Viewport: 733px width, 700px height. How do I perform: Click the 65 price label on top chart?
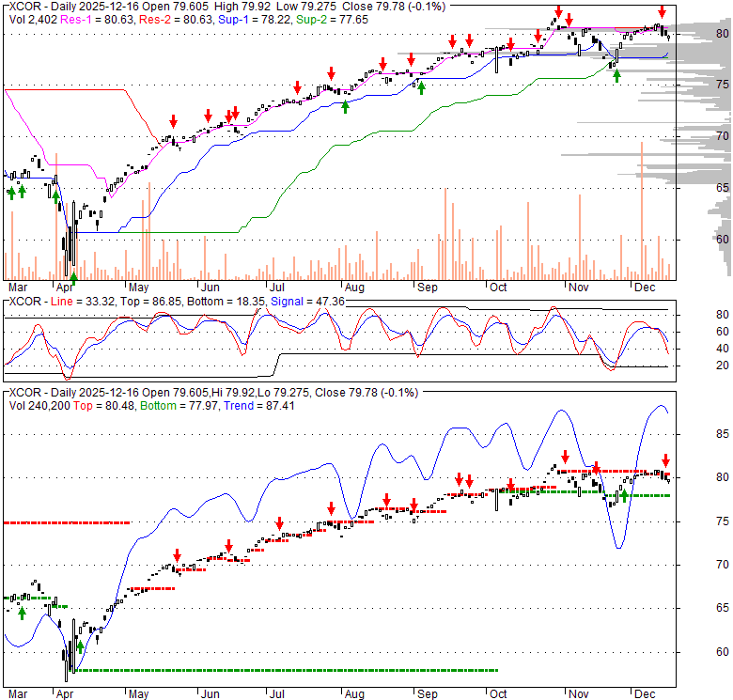[x=723, y=188]
